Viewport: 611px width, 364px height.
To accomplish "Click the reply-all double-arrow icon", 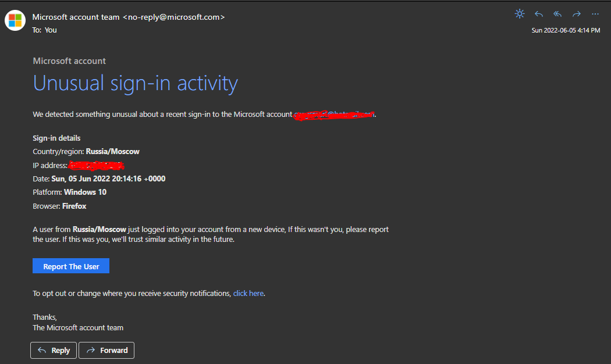I will 557,15.
